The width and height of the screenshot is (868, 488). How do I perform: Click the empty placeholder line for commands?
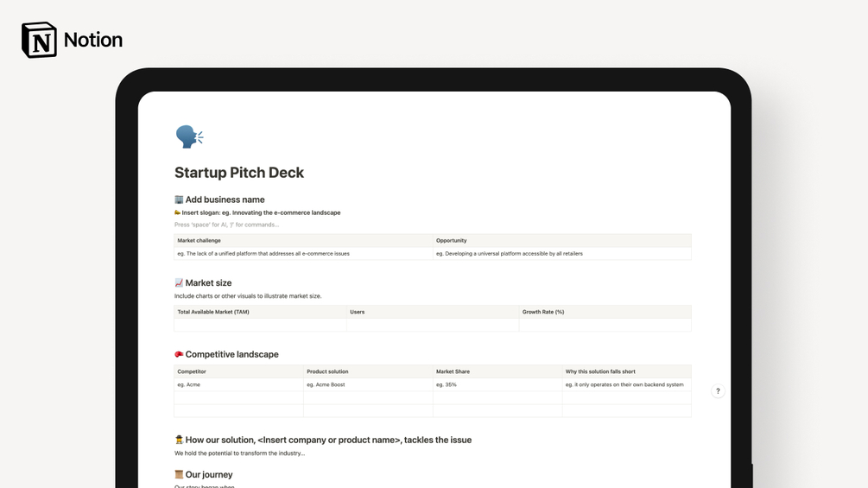[x=226, y=225]
